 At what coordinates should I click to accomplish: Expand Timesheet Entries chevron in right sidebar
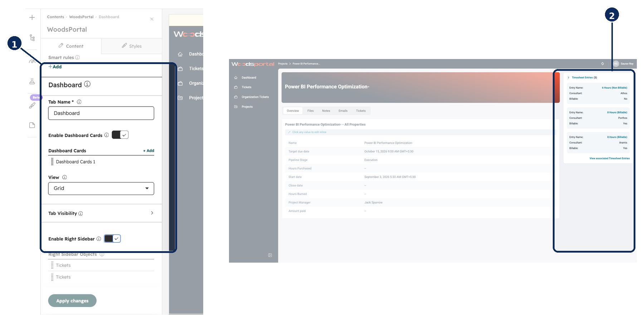pyautogui.click(x=569, y=78)
